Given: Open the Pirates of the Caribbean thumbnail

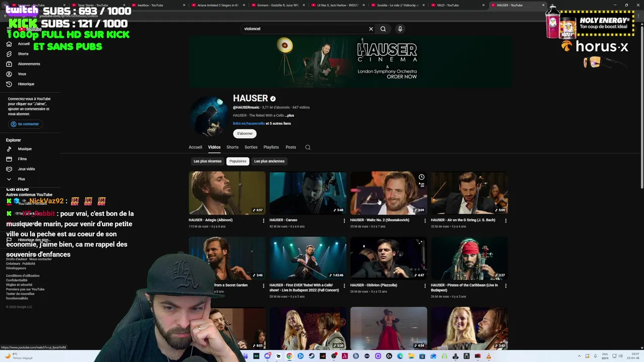Looking at the screenshot, I should pos(469,258).
